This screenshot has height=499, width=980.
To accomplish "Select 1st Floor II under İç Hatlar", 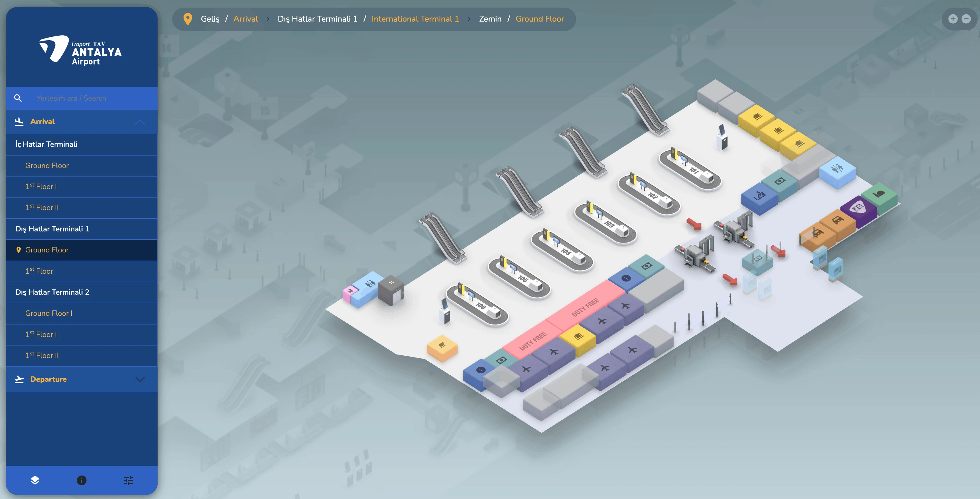I will click(42, 208).
